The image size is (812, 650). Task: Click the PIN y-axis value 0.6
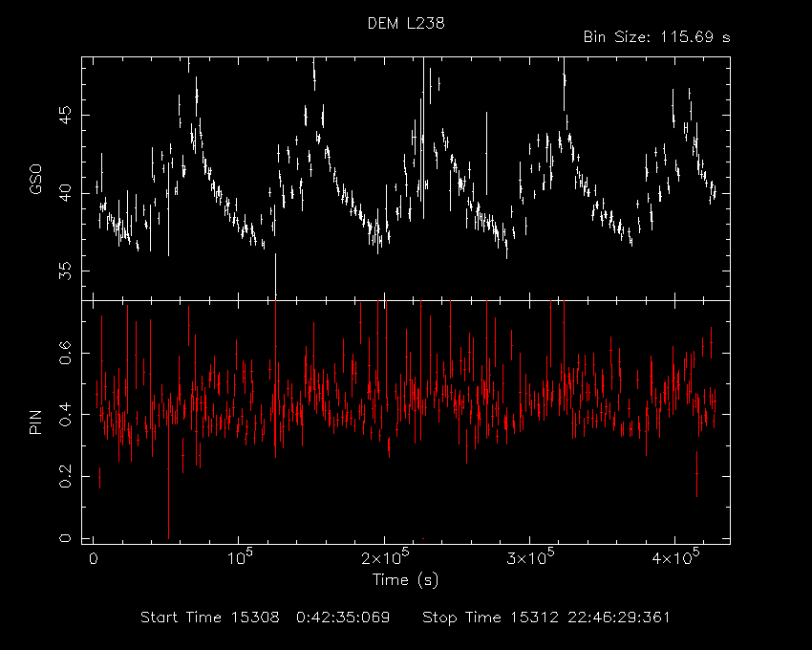point(65,353)
